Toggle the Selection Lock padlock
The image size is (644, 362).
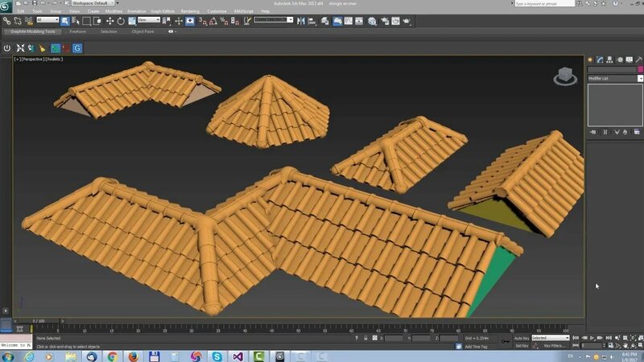pyautogui.click(x=365, y=338)
